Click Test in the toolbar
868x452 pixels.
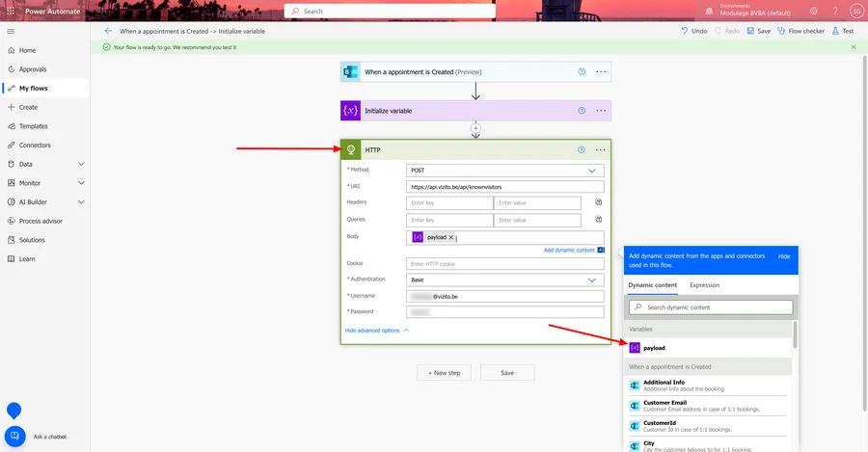pos(843,31)
